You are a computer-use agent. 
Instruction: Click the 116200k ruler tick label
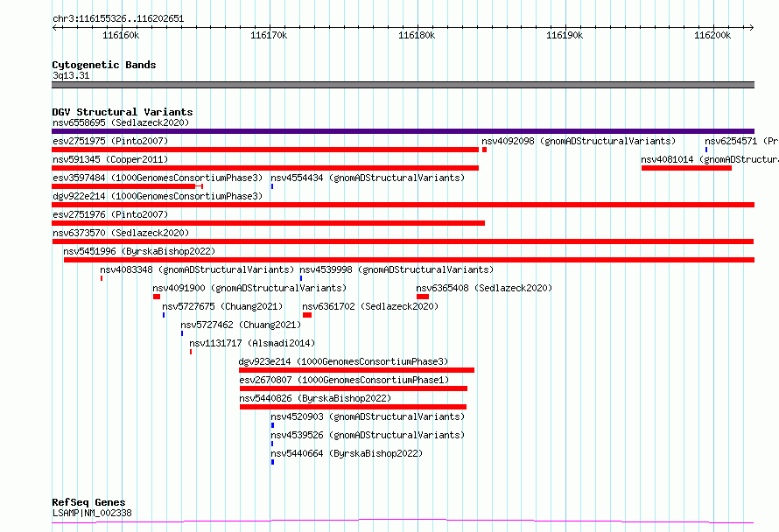pos(712,35)
